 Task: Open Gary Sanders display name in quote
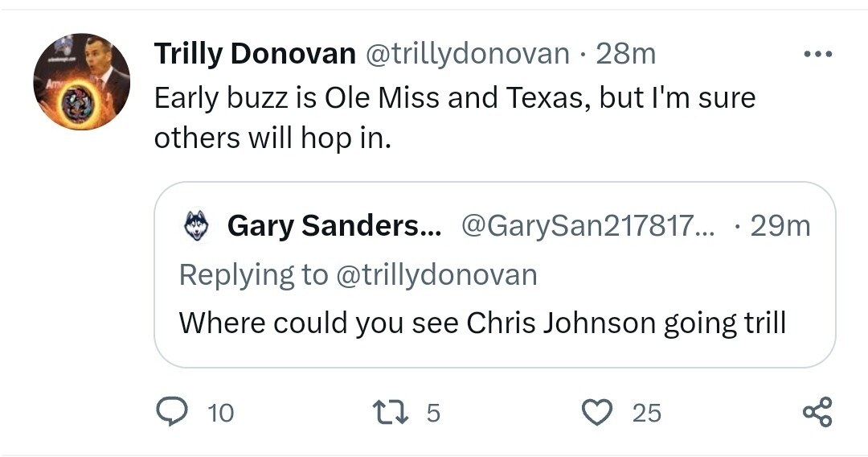(334, 226)
